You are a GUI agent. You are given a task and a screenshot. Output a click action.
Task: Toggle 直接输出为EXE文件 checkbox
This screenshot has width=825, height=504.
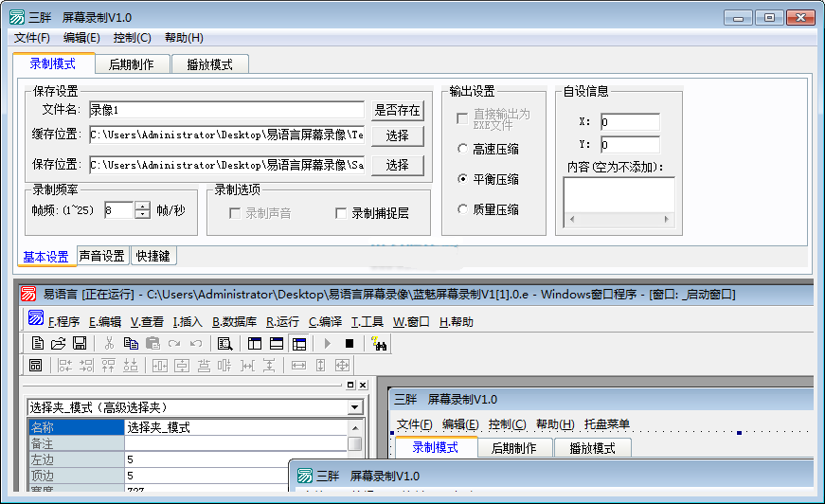point(462,118)
